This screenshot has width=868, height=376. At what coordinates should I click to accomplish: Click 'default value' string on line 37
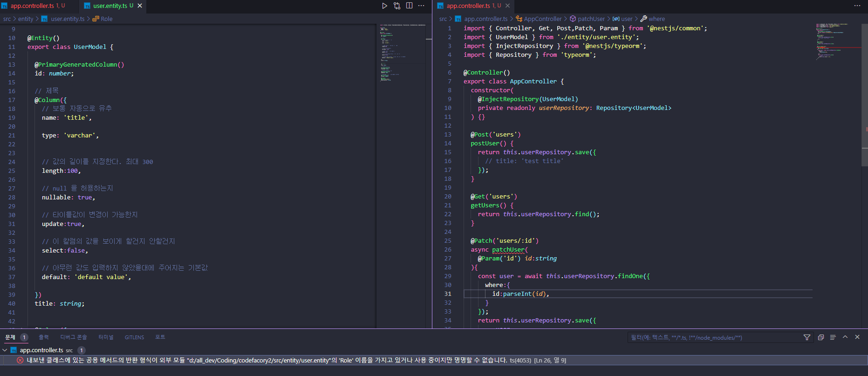tap(101, 277)
